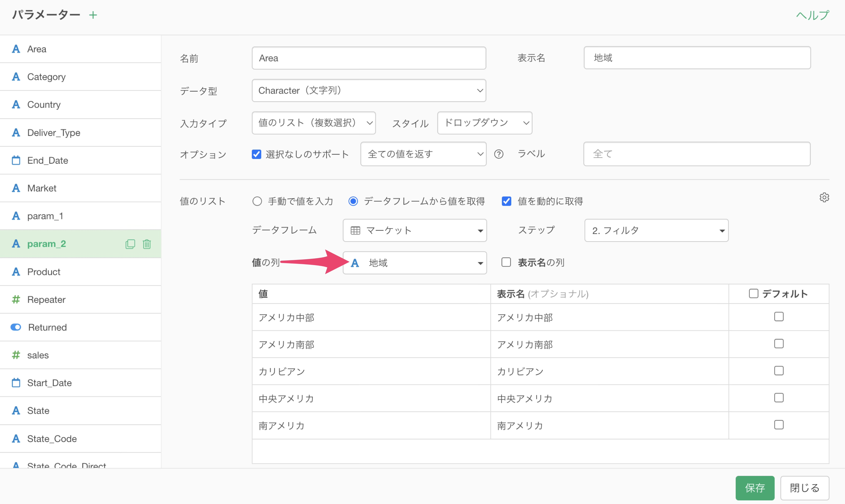Check the default box for カリビアン

pyautogui.click(x=778, y=371)
